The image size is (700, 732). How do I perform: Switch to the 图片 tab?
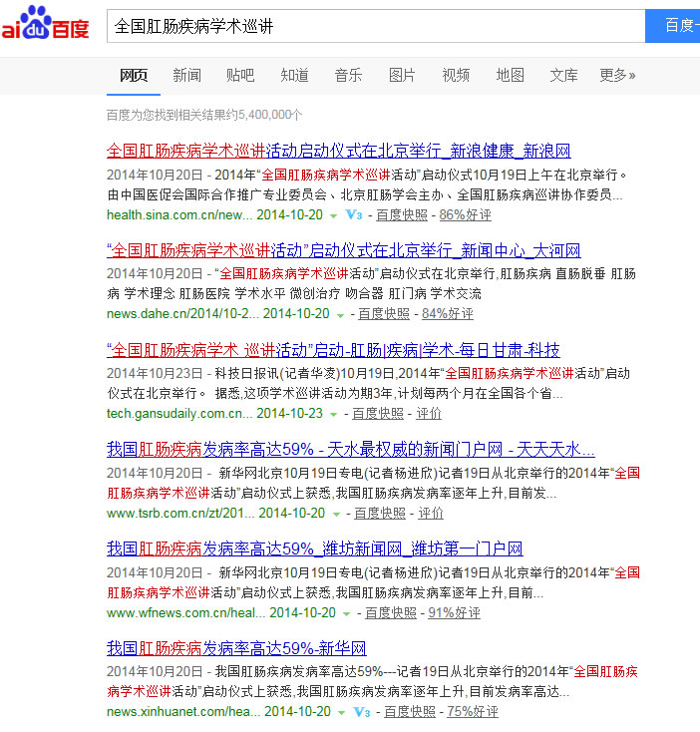(x=402, y=75)
